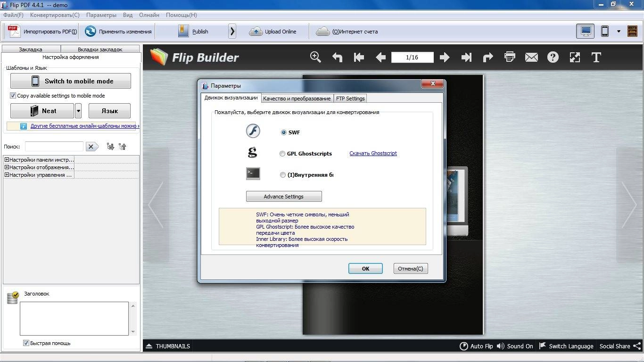The image size is (644, 362).
Task: Select (I)Внутренняя библиотека radio button
Action: pyautogui.click(x=283, y=175)
